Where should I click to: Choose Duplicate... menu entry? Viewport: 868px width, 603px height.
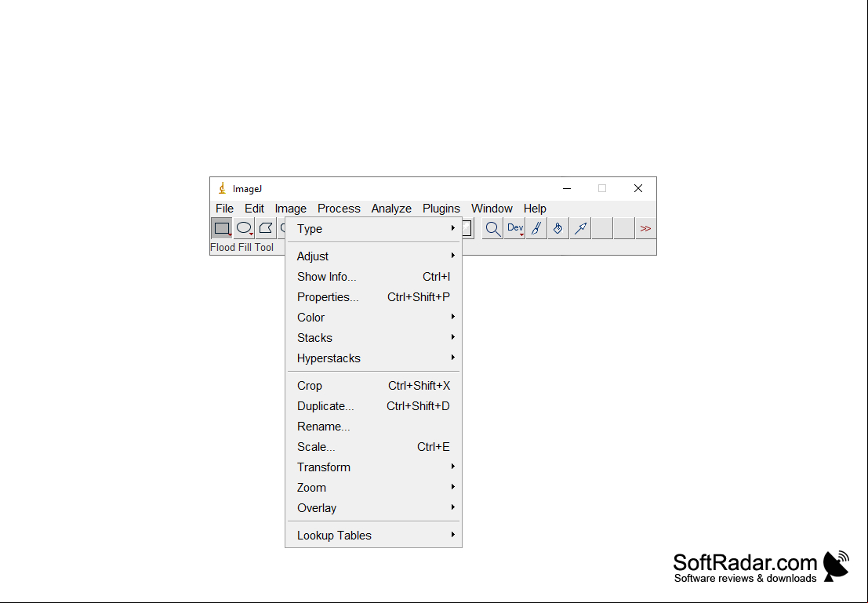coord(374,406)
